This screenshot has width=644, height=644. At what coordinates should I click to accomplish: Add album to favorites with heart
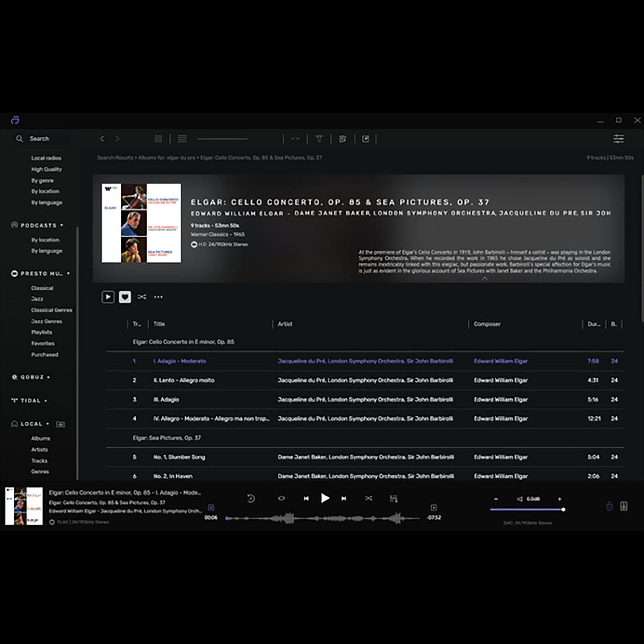[125, 297]
